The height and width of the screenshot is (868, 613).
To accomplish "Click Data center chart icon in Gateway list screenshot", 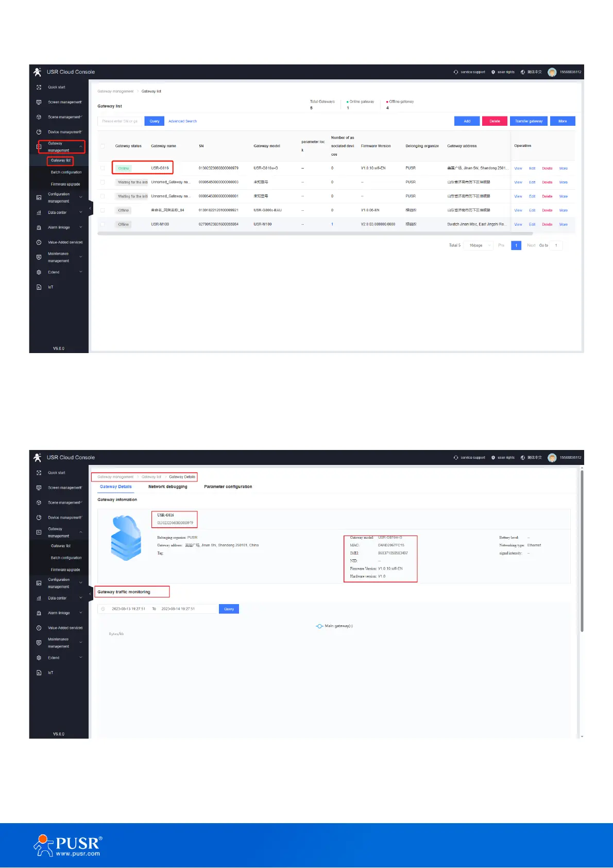I will click(x=39, y=212).
